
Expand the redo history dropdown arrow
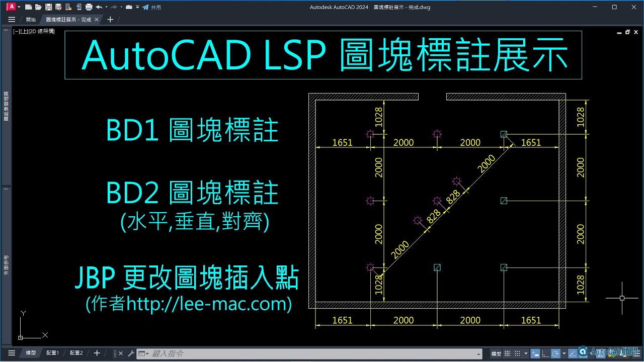pos(121,7)
